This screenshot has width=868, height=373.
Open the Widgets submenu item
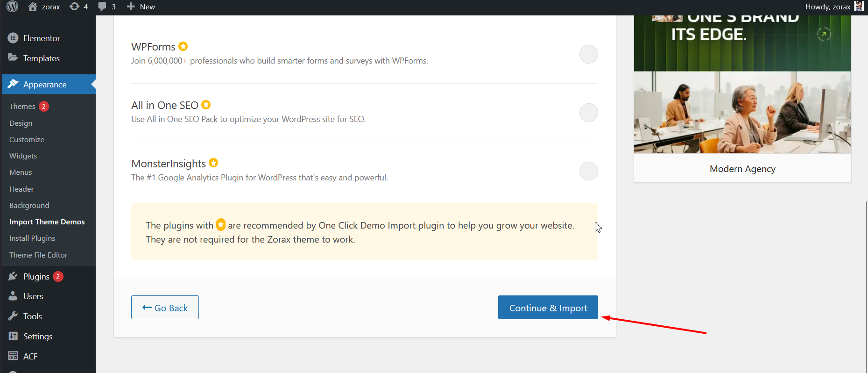tap(23, 156)
